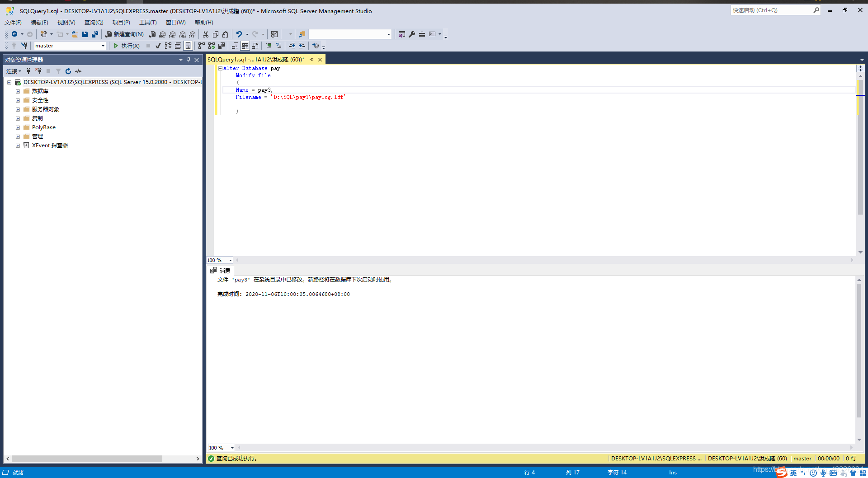
Task: Open the editor 100 % zoom dropdown
Action: click(x=231, y=260)
